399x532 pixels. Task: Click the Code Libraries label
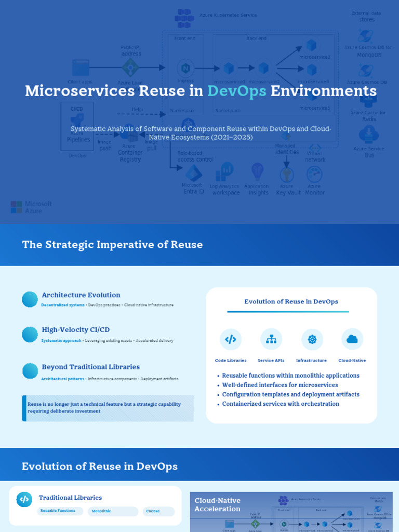coord(231,361)
